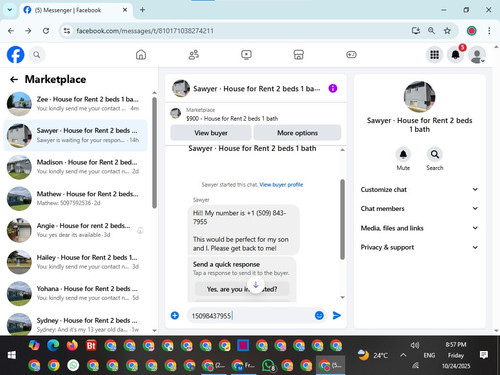Screen dimensions: 500x375
Task: Open Hailey - House for Rent conversation
Action: pyautogui.click(x=75, y=262)
